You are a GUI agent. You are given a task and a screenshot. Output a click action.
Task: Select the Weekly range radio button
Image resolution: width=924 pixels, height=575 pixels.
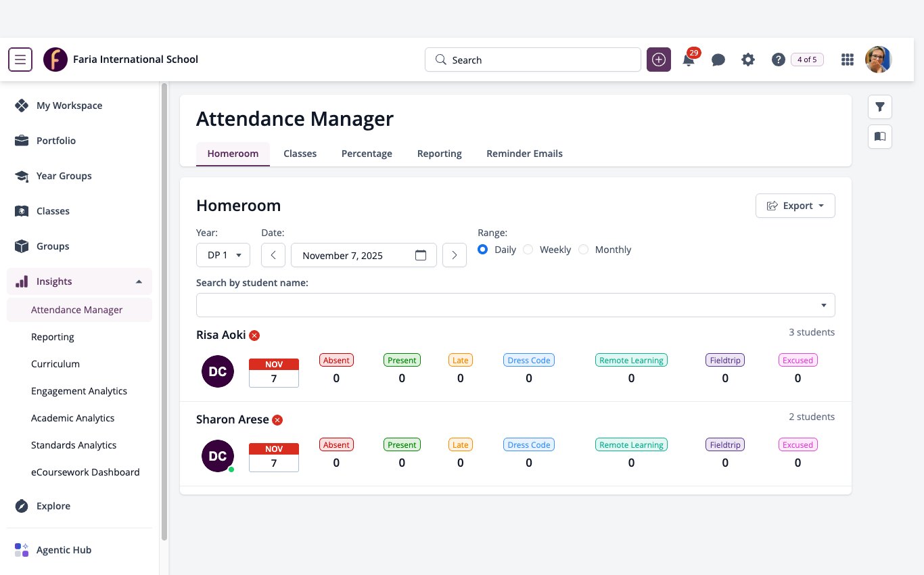tap(528, 250)
